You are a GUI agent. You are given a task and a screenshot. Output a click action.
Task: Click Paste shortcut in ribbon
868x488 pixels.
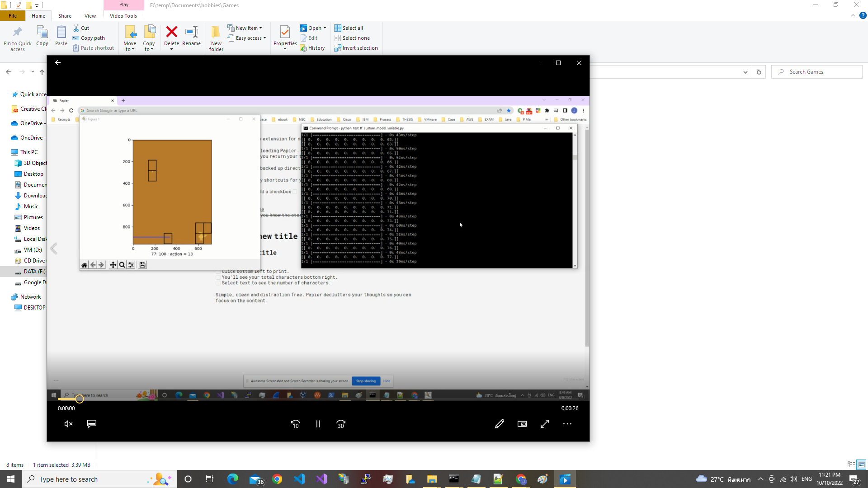[94, 48]
